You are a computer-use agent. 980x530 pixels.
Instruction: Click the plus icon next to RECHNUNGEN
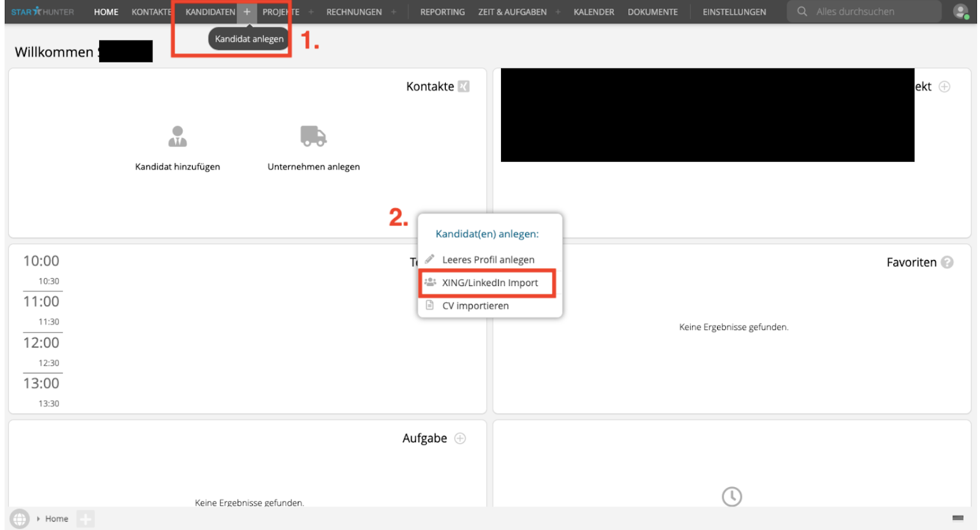click(x=393, y=12)
